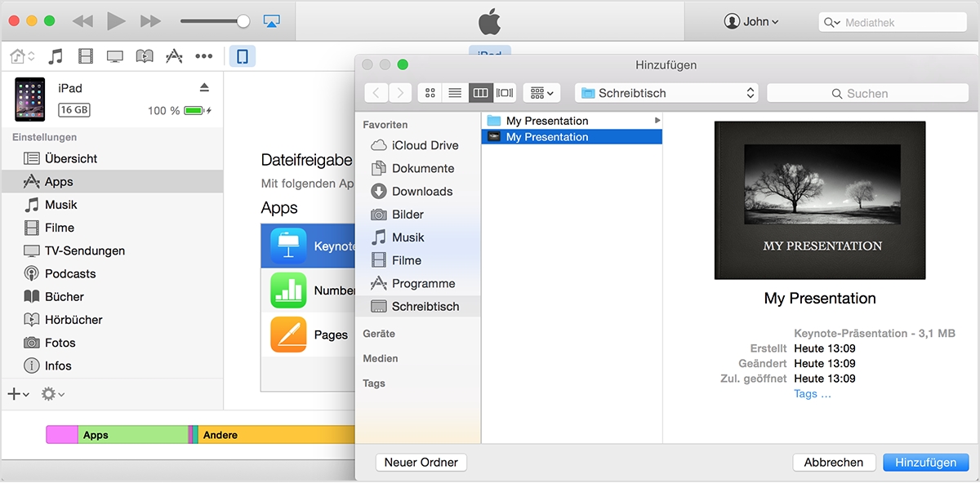Viewport: 980px width, 483px height.
Task: Open Musik in the iTunes sidebar
Action: coord(112,205)
